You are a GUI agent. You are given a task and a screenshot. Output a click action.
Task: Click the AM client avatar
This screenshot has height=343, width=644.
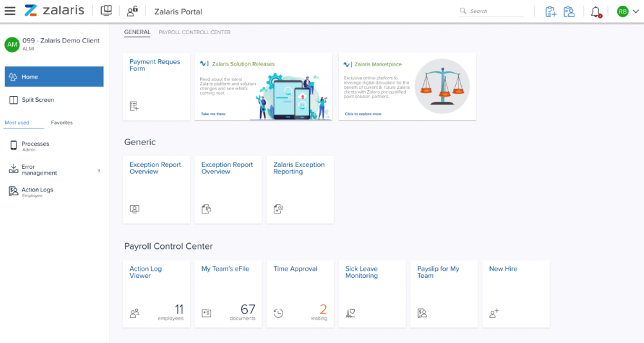click(12, 44)
